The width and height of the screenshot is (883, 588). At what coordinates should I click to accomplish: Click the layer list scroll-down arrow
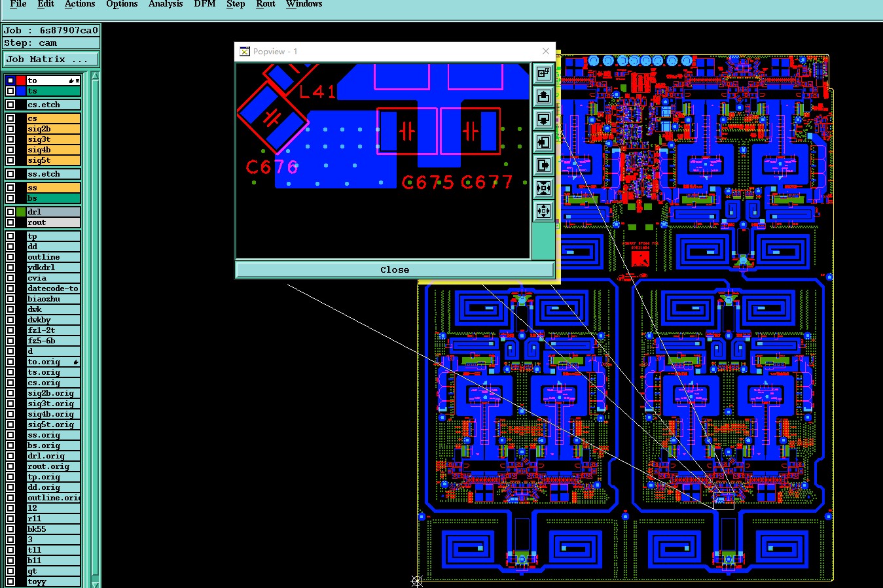coord(95,583)
